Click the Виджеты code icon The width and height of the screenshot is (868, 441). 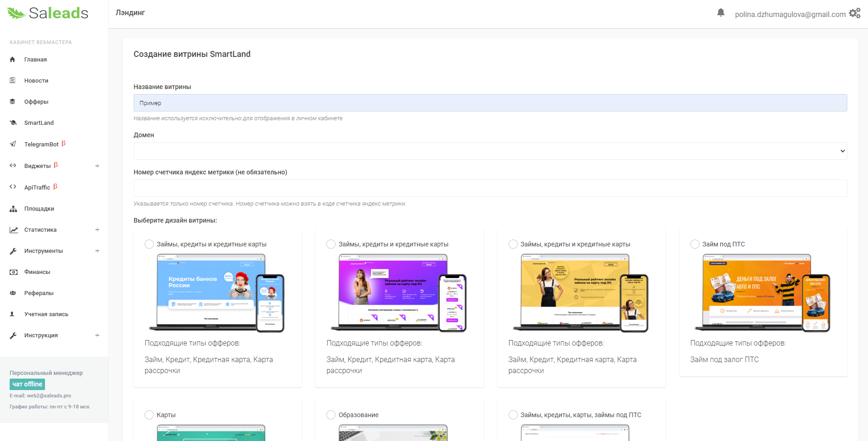click(13, 166)
